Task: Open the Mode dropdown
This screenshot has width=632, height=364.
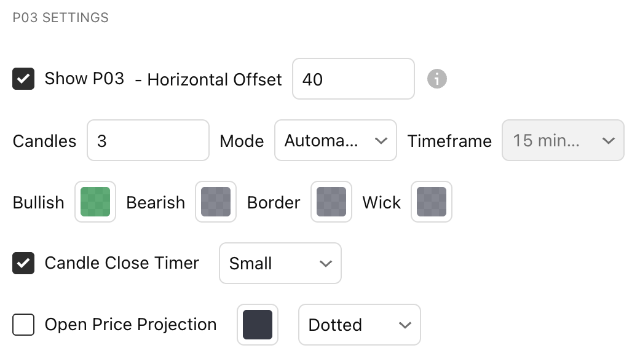Action: (335, 141)
